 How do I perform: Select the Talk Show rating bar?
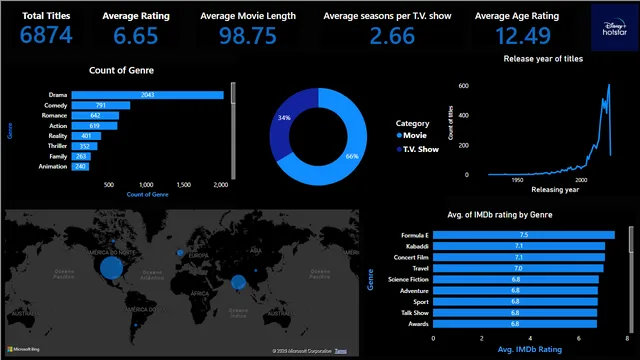point(515,313)
